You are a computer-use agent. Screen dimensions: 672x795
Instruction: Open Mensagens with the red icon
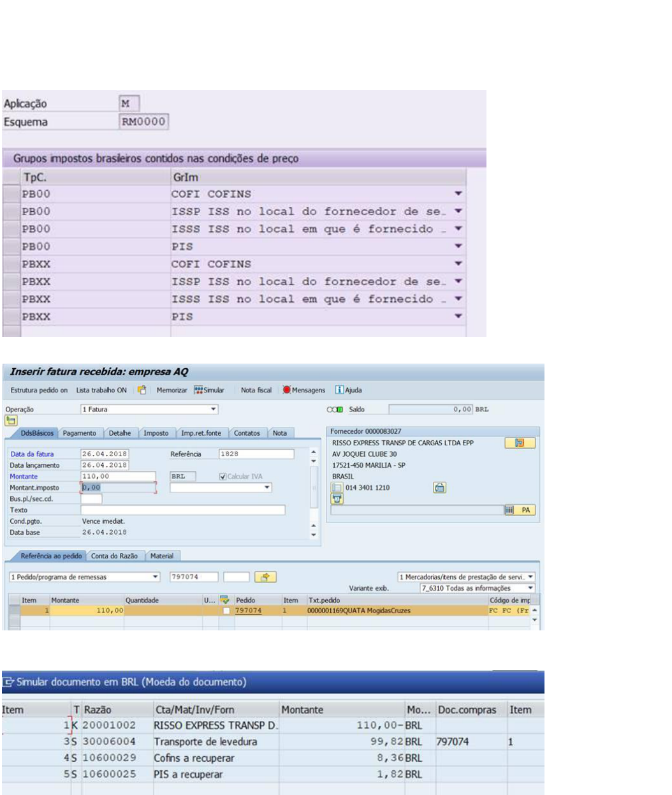coord(287,390)
